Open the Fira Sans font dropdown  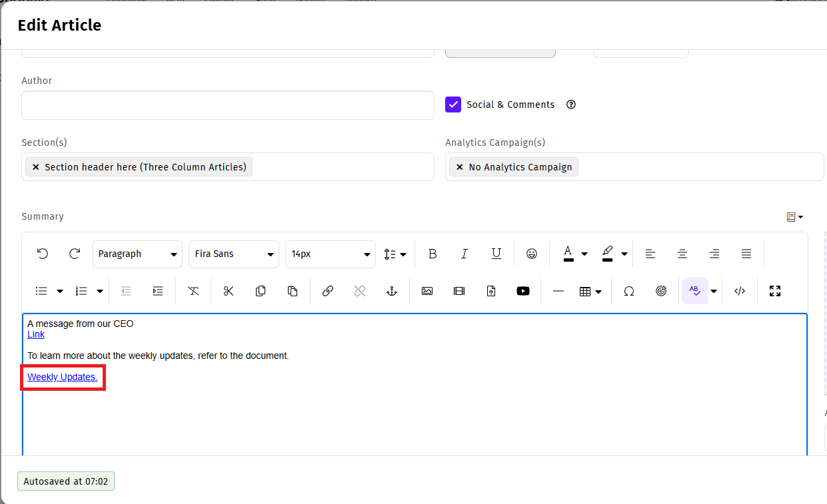[x=234, y=254]
